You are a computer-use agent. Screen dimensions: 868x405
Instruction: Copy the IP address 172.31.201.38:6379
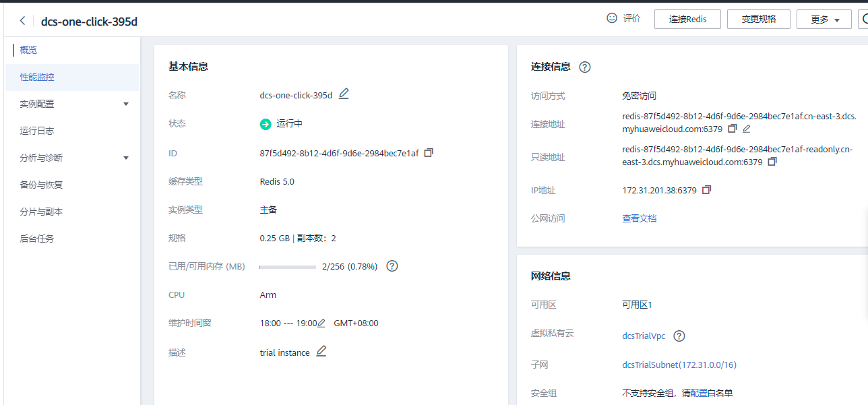[706, 190]
